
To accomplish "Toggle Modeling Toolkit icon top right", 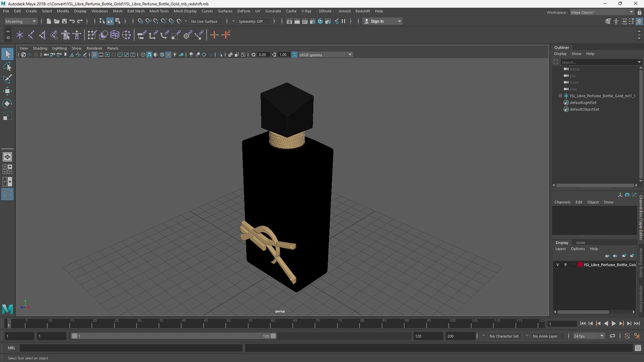I will 608,21.
